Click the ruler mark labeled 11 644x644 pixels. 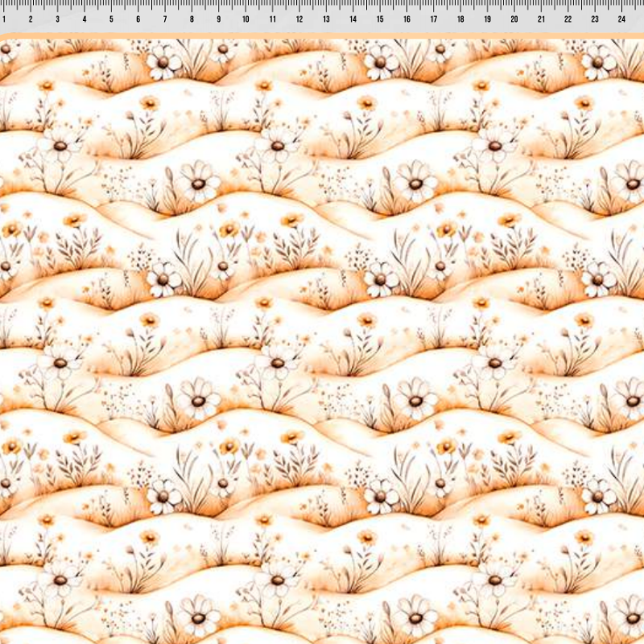pyautogui.click(x=273, y=19)
